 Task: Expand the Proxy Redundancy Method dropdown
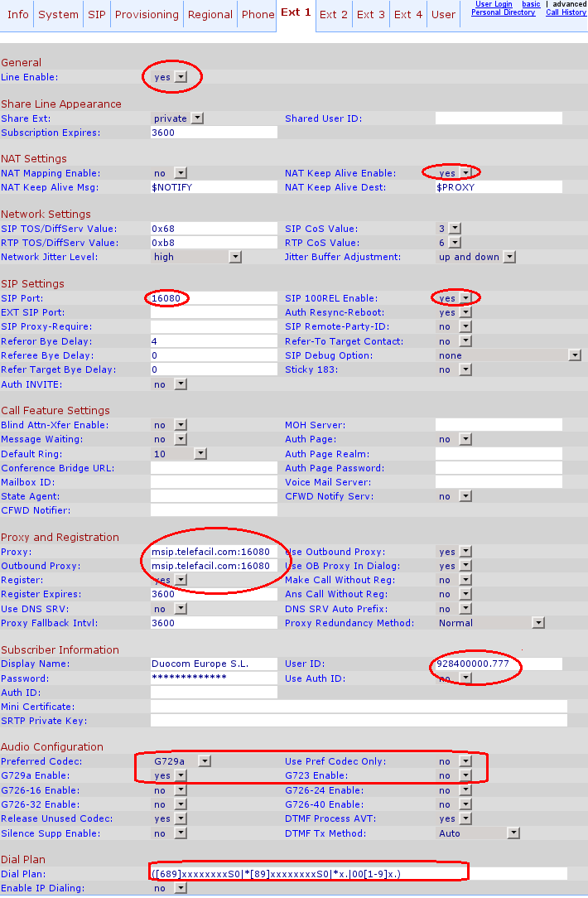(538, 623)
